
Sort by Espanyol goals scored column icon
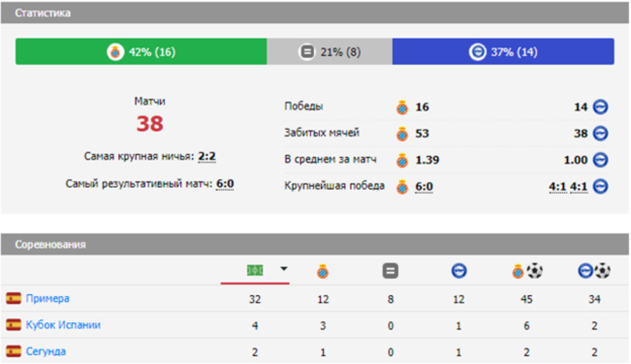527,271
